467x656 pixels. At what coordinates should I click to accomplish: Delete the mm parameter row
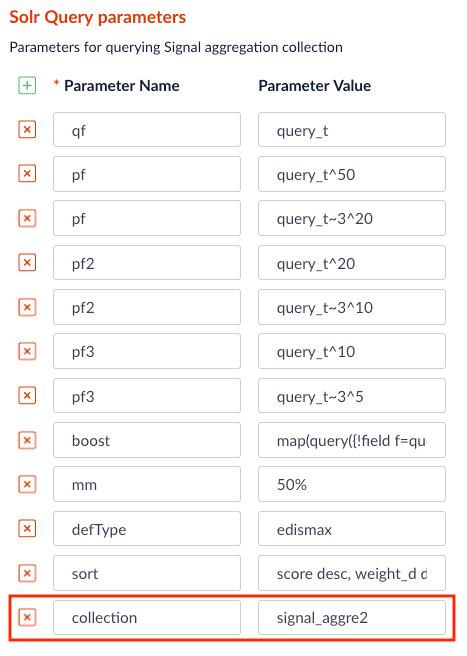(x=27, y=484)
